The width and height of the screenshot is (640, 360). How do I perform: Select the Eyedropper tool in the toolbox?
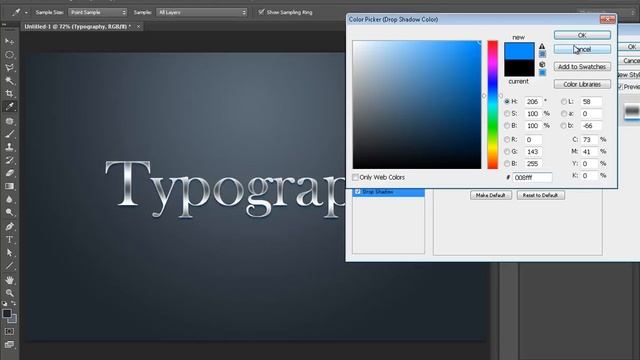pos(9,107)
